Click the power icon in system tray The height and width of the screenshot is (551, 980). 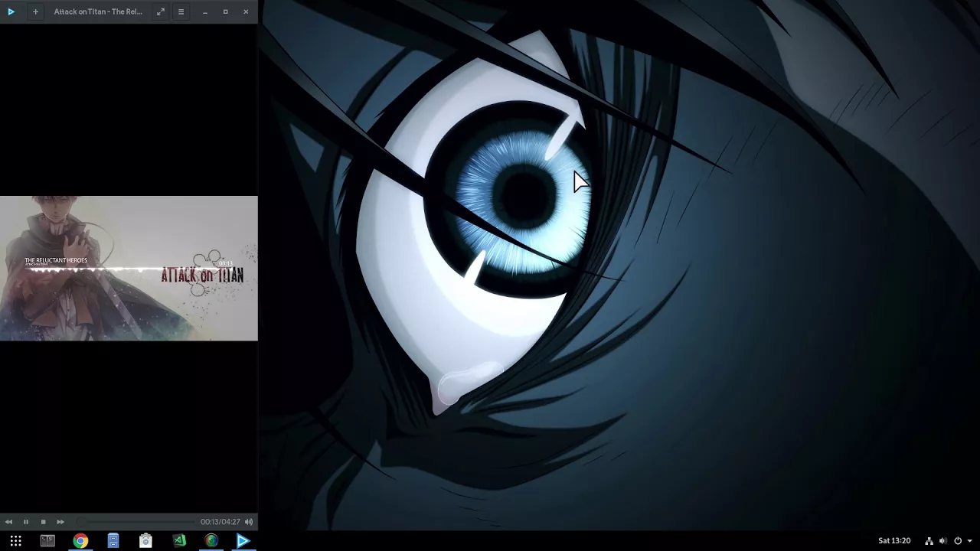click(958, 541)
